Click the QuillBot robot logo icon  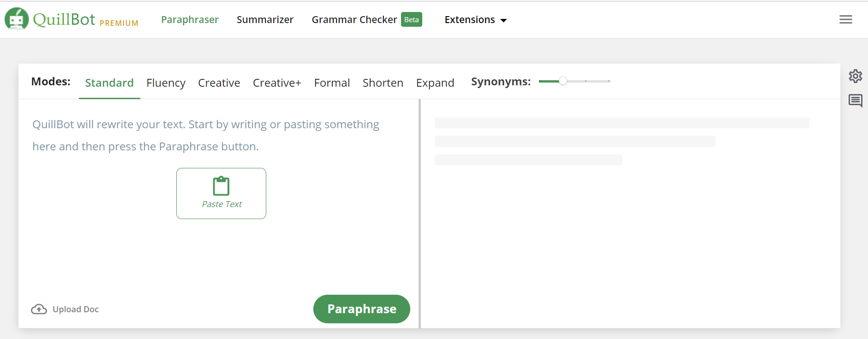click(17, 19)
